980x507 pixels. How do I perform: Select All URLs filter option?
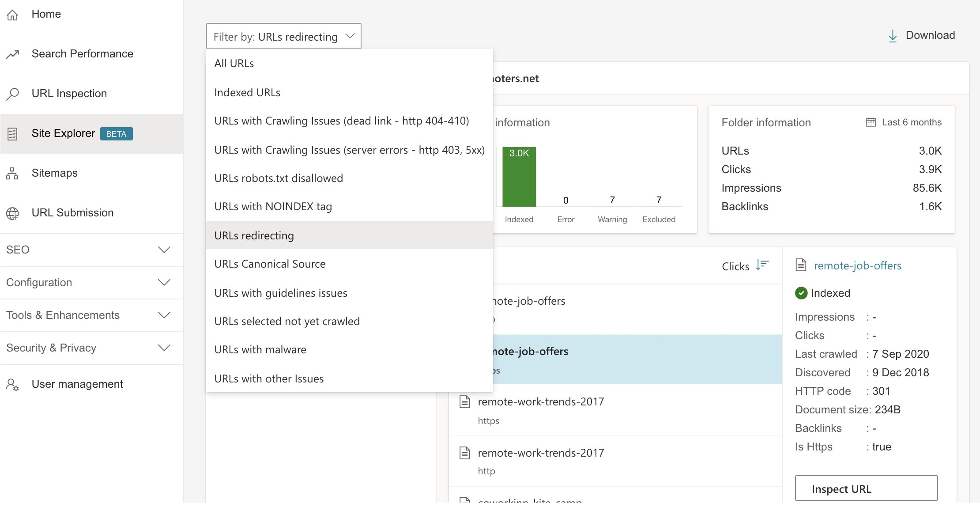click(x=349, y=64)
